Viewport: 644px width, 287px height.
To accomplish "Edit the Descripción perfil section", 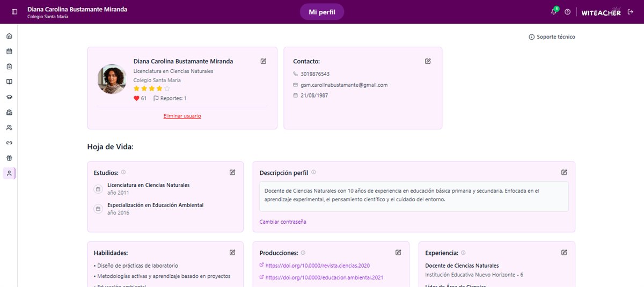I will point(564,172).
